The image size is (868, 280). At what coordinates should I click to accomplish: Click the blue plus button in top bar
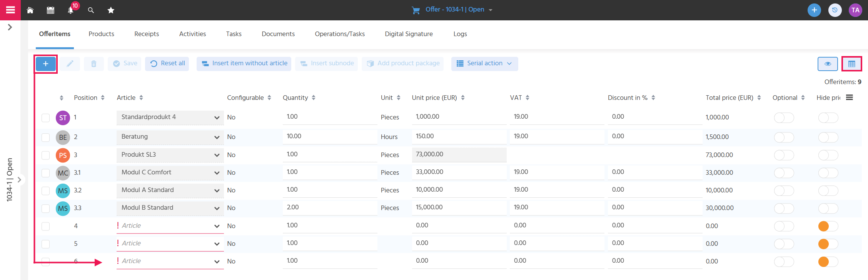pyautogui.click(x=814, y=10)
